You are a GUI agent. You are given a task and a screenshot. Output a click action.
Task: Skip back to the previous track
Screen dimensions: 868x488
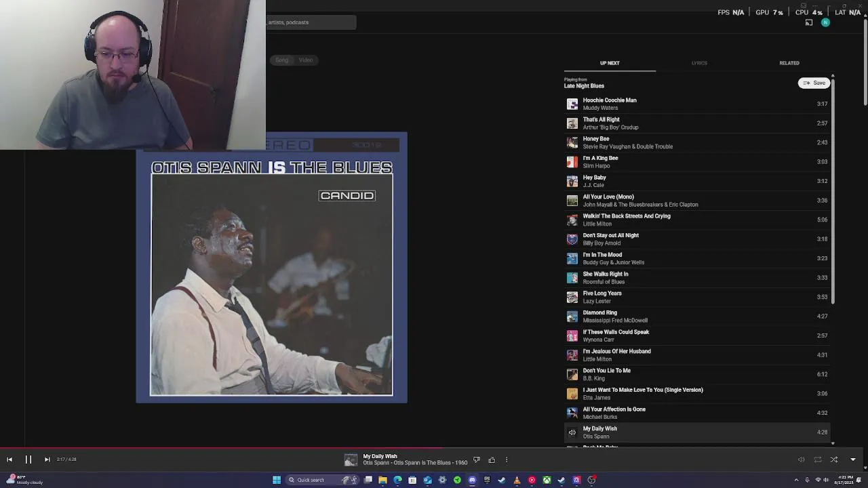pos(9,460)
